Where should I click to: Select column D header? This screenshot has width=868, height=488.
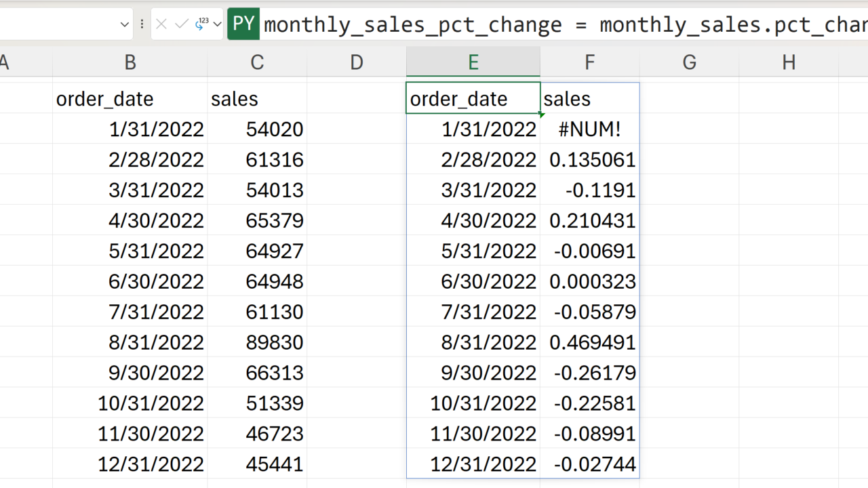click(357, 62)
